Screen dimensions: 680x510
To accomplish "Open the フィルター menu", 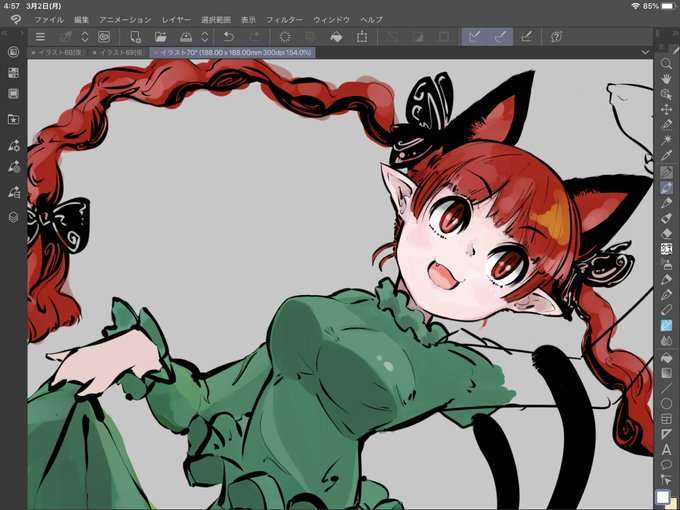I will coord(284,20).
